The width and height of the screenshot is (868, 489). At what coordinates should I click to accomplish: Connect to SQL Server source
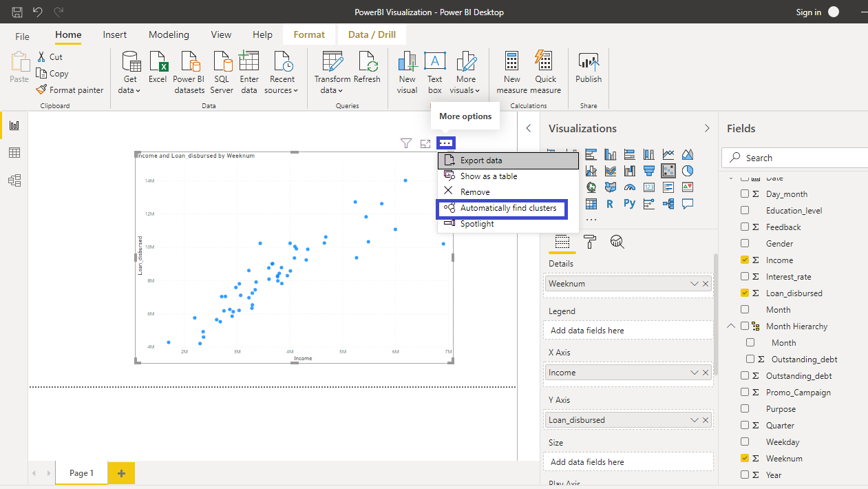point(222,72)
